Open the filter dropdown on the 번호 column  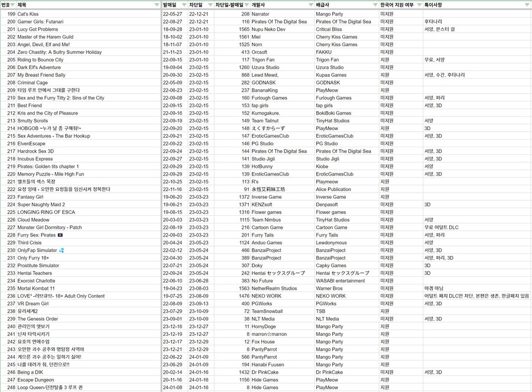click(12, 5)
